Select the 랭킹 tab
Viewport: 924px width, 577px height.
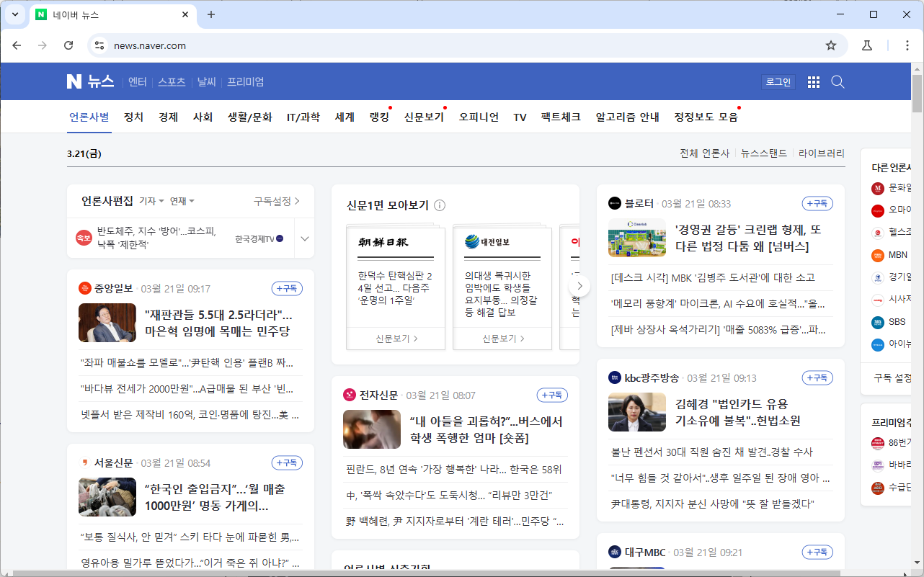click(379, 117)
